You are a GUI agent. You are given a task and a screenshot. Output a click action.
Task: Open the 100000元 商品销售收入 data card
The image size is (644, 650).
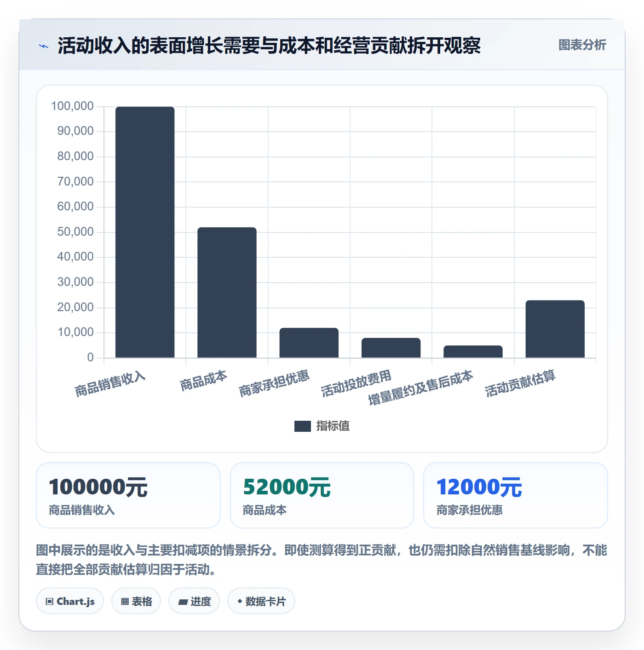pyautogui.click(x=128, y=495)
